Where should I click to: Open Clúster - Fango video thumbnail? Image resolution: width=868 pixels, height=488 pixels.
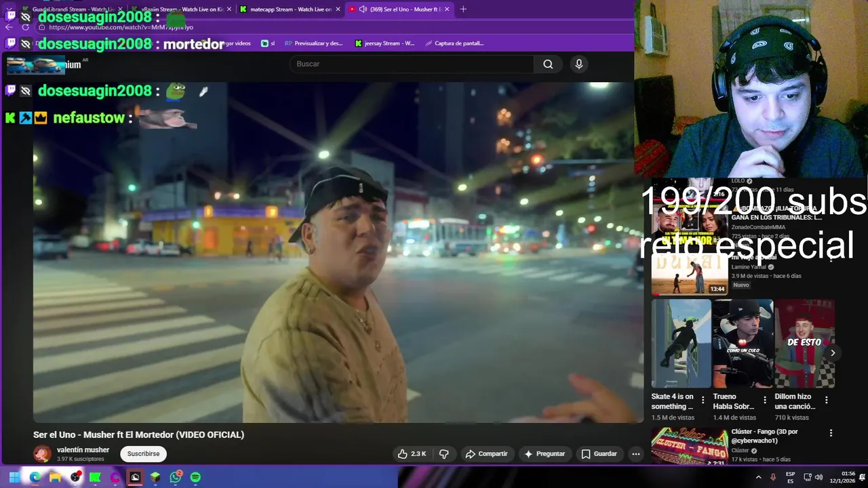[x=690, y=446]
